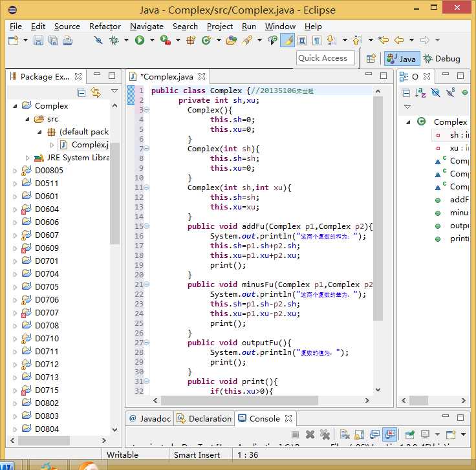Collapse All in the Outline view
Screen dimensions: 476x470
click(406, 93)
